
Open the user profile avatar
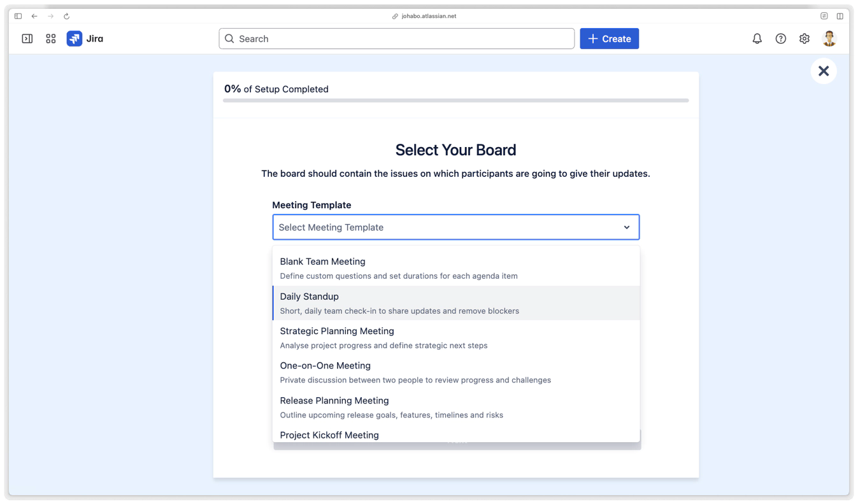pos(829,39)
